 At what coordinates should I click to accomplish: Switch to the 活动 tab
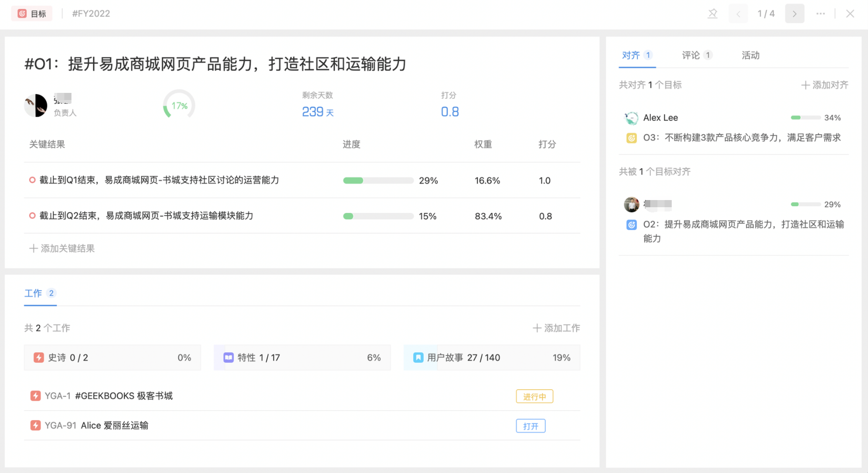750,55
